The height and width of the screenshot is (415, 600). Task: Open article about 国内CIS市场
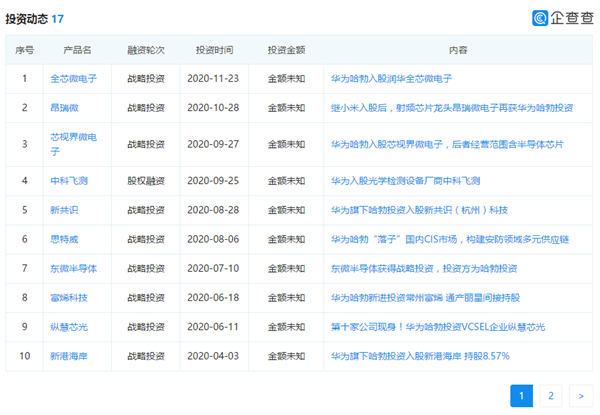[x=450, y=239]
